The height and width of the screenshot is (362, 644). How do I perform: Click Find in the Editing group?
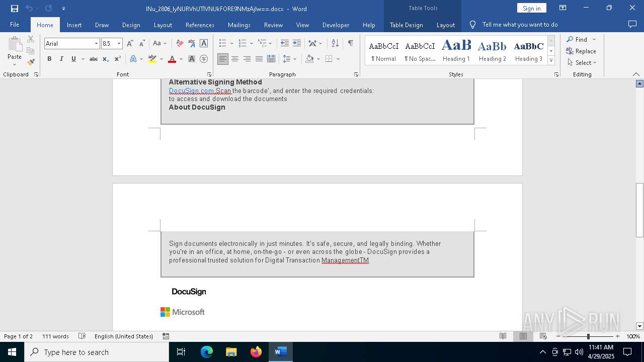(x=577, y=39)
